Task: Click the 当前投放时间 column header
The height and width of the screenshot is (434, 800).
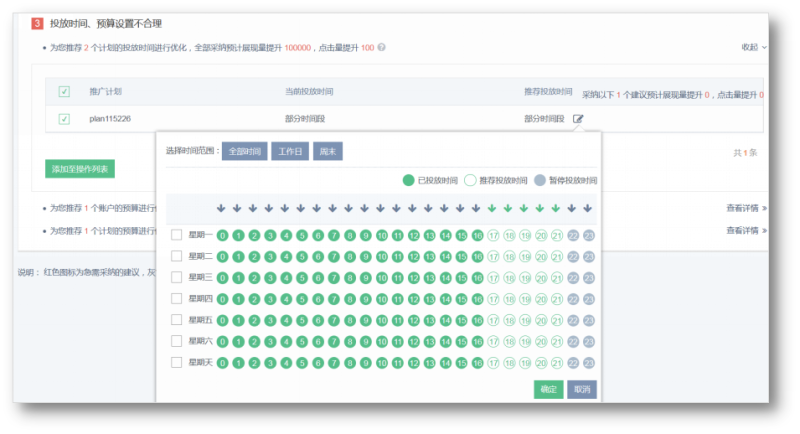Action: click(x=309, y=91)
